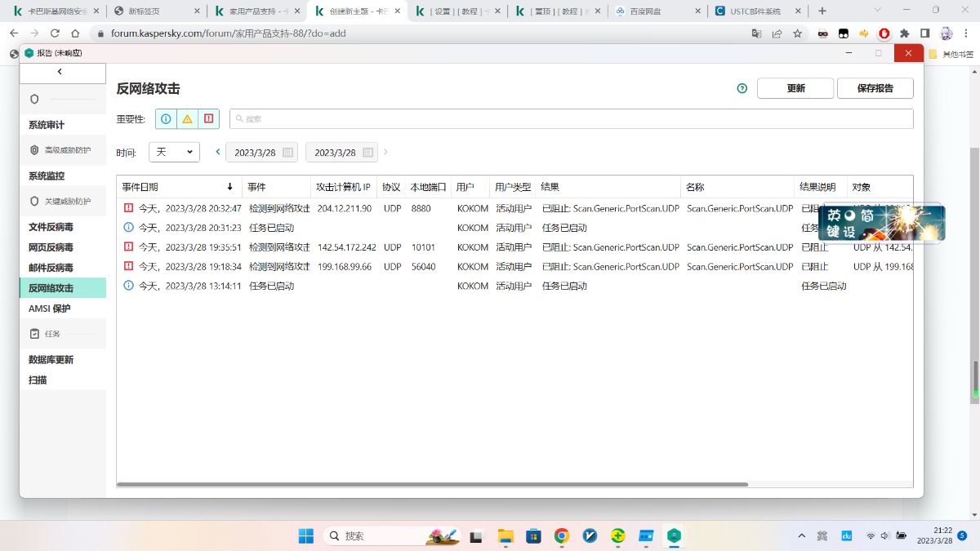The image size is (980, 551).
Task: Open Microsoft Store from taskbar
Action: point(533,536)
